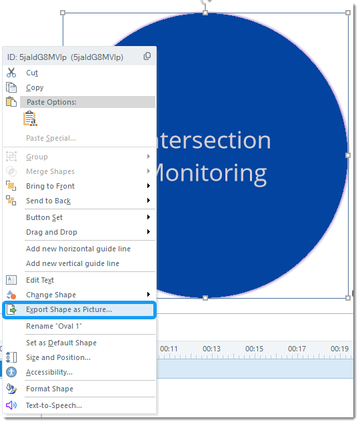This screenshot has height=424, width=360.
Task: Click the 00:13 timeline marker
Action: 211,349
